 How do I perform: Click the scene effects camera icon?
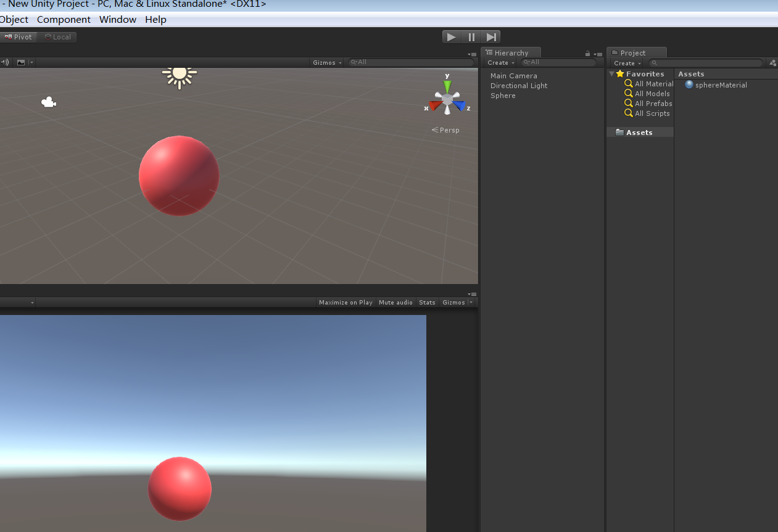point(22,62)
